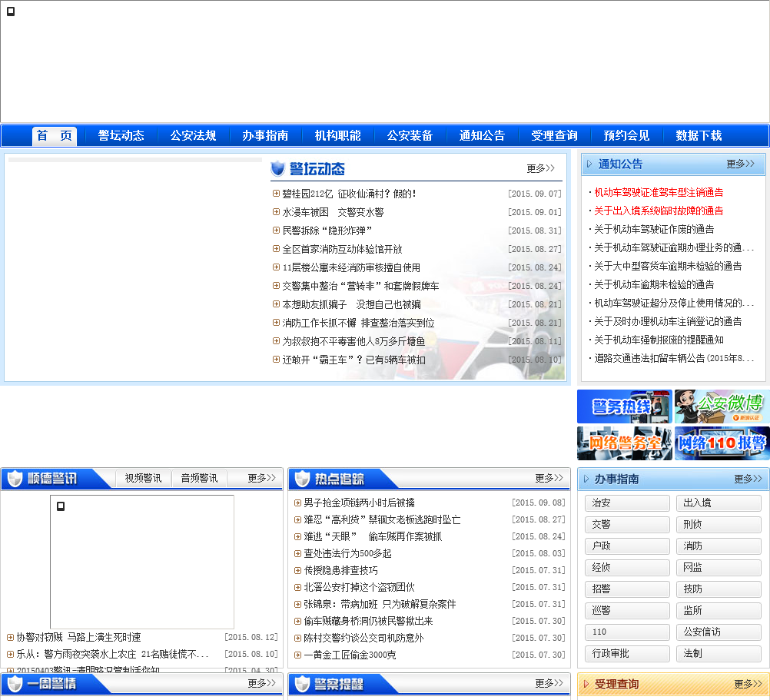The height and width of the screenshot is (700, 770).
Task: Open 通知公告 navigation menu item
Action: point(482,135)
